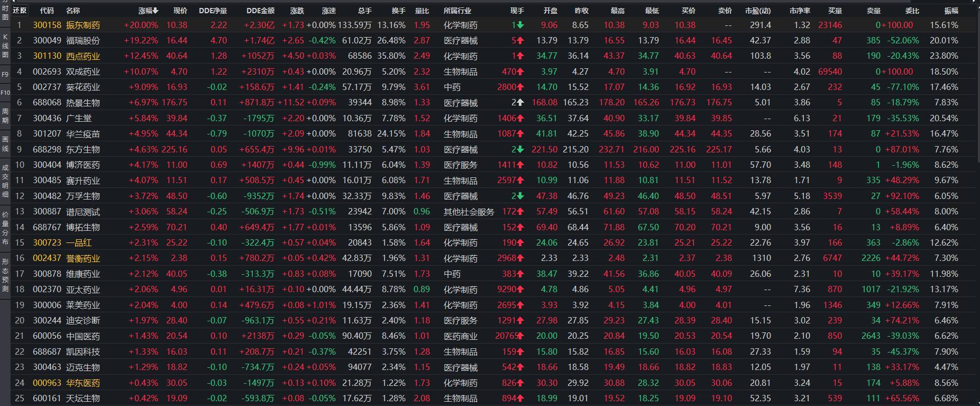The width and height of the screenshot is (980, 406).
Task: Sort by 现手 column header
Action: [x=517, y=11]
